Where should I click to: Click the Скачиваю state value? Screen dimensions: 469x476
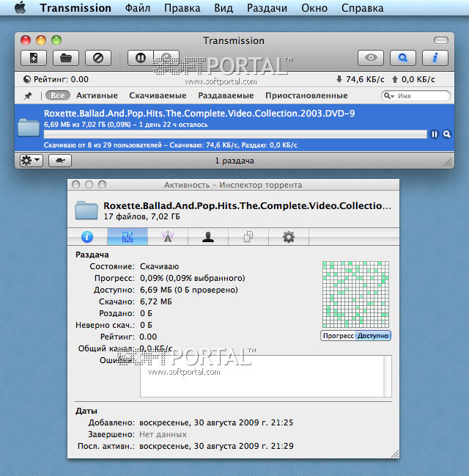point(159,266)
